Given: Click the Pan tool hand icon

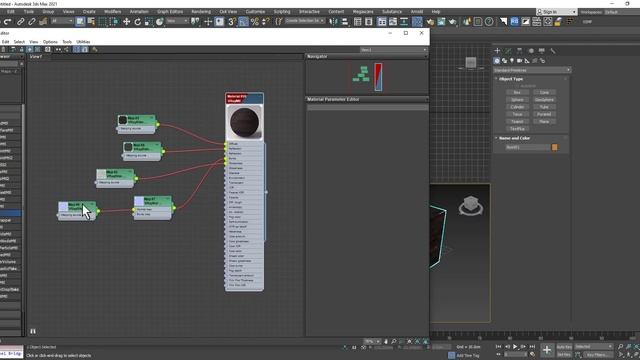Looking at the screenshot, I should click(x=386, y=341).
